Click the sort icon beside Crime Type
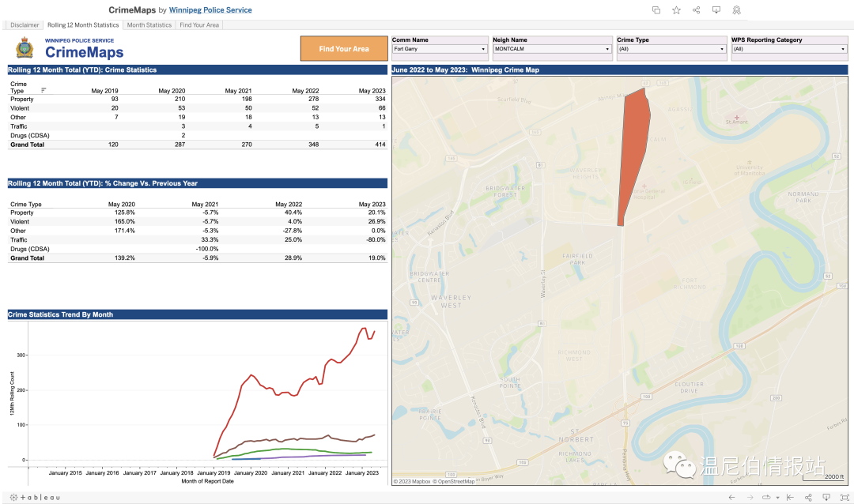Viewport: 854px width, 504px height. tap(43, 90)
